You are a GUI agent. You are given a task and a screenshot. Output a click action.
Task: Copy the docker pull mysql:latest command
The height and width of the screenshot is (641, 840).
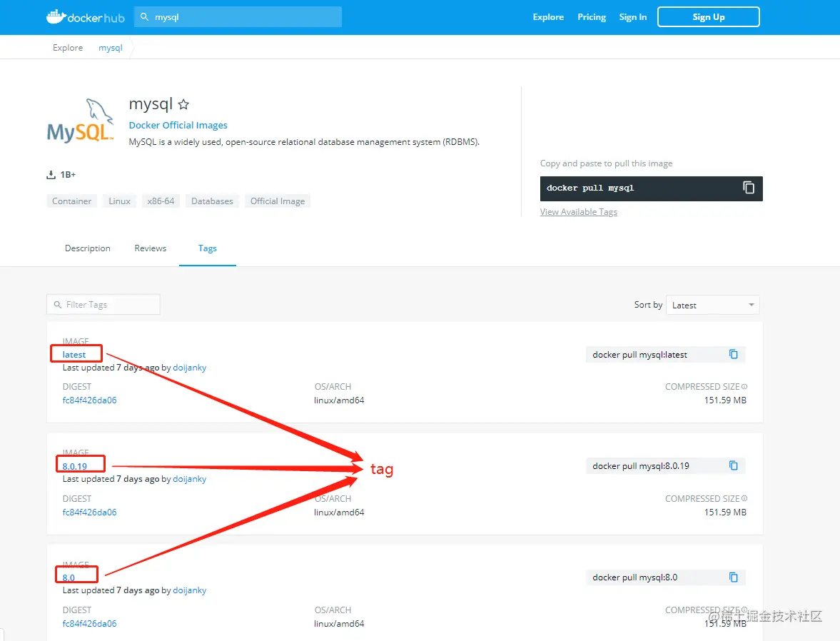pyautogui.click(x=734, y=354)
